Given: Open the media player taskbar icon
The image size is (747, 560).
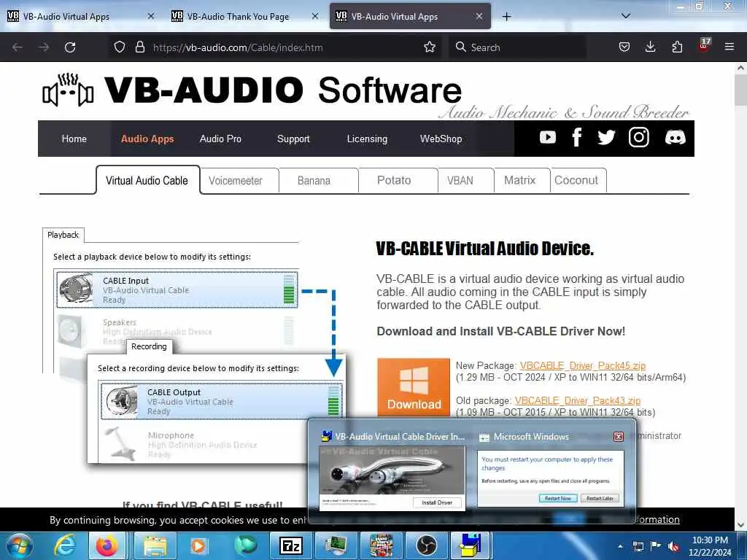Looking at the screenshot, I should point(198,546).
